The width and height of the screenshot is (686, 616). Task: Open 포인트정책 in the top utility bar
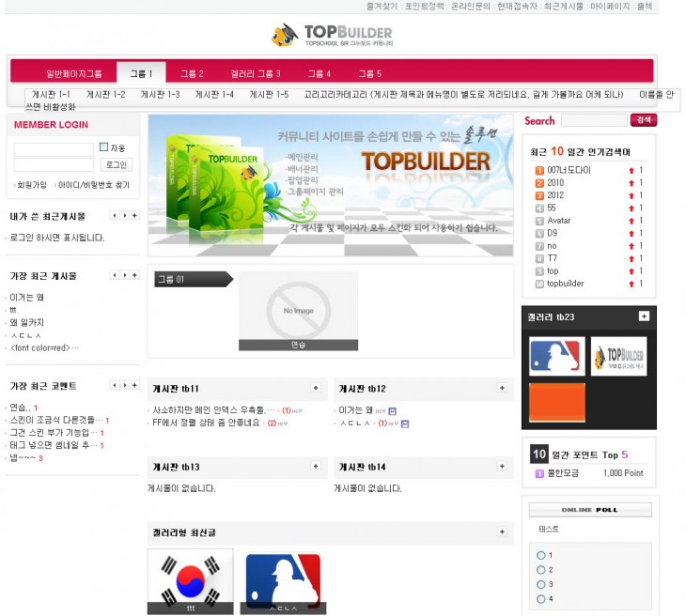424,7
